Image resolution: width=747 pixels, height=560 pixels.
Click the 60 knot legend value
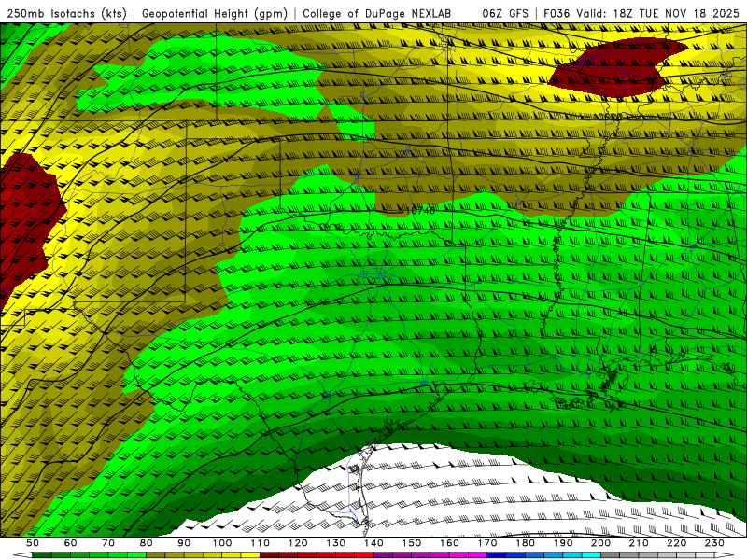(x=71, y=543)
